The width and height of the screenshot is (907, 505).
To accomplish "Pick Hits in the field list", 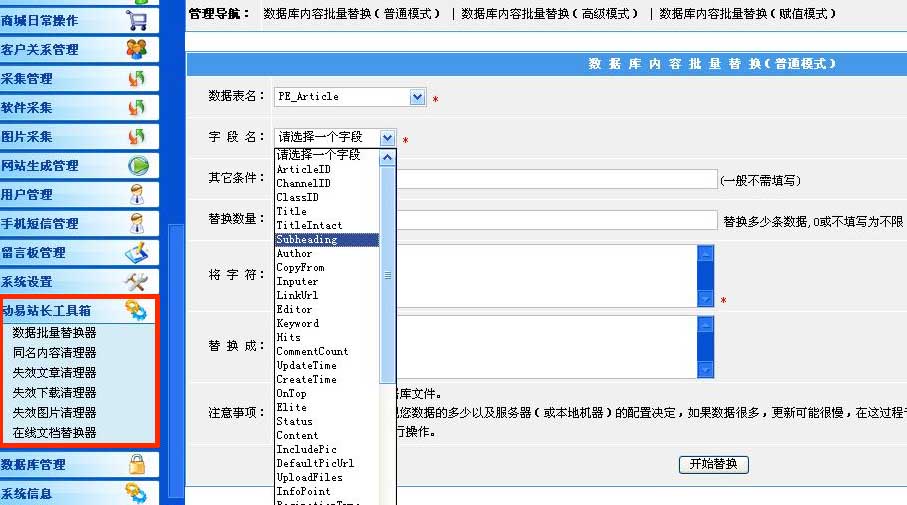I will [x=327, y=337].
